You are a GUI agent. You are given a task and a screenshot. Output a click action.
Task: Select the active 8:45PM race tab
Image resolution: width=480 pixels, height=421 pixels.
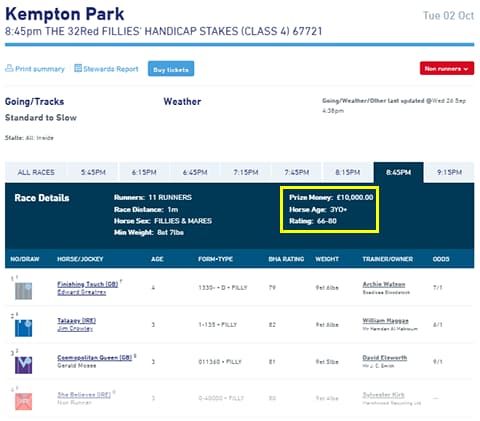click(x=399, y=172)
